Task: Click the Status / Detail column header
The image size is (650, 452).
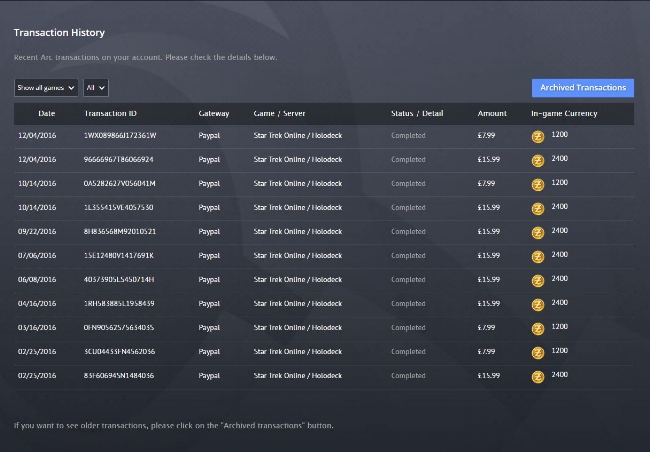Action: (417, 113)
